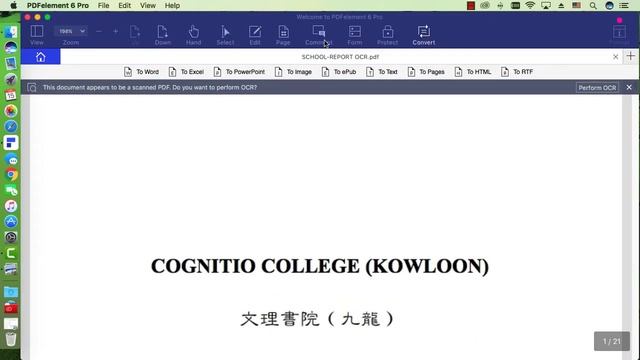Open iTunes from the Dock
The image size is (640, 360).
[x=11, y=206]
